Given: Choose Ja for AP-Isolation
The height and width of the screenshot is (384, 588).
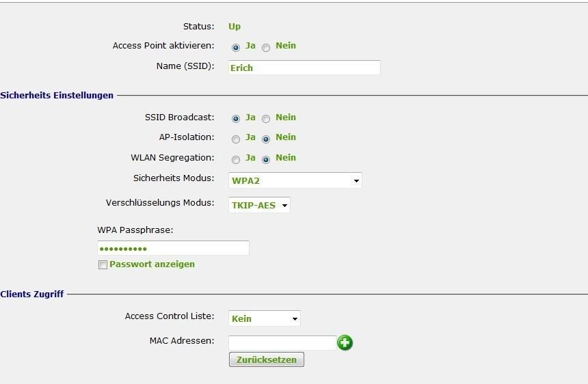Looking at the screenshot, I should (235, 139).
